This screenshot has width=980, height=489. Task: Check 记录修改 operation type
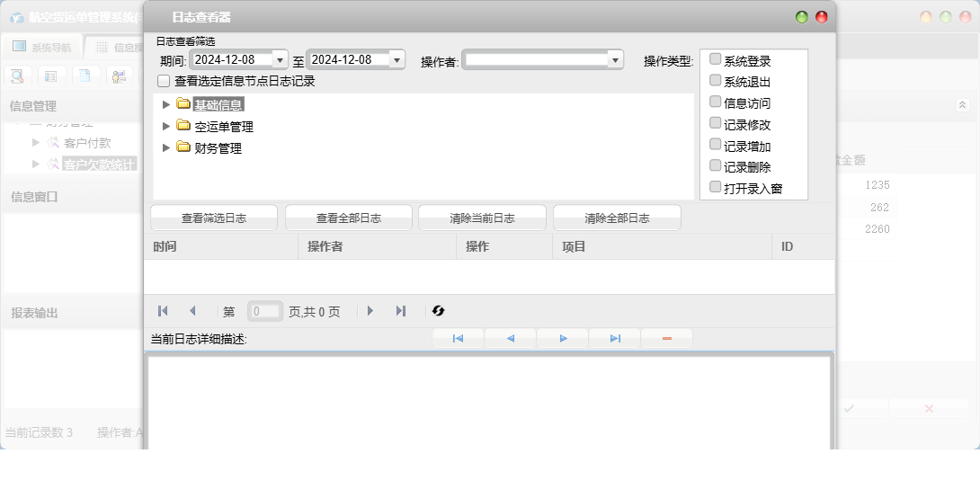[716, 123]
